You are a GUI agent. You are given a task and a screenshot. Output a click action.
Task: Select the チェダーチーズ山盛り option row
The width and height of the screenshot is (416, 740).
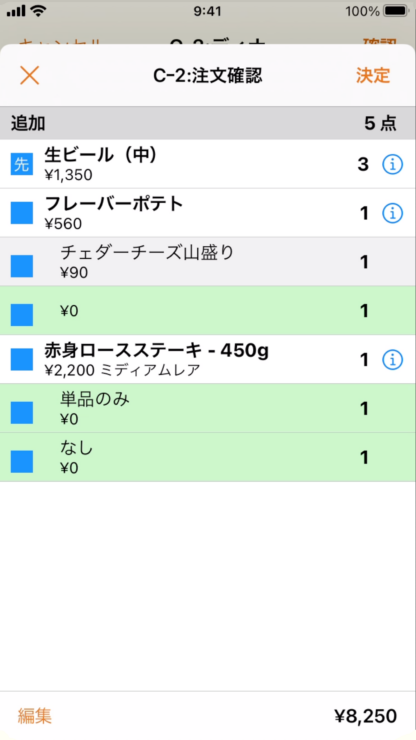[x=208, y=261]
